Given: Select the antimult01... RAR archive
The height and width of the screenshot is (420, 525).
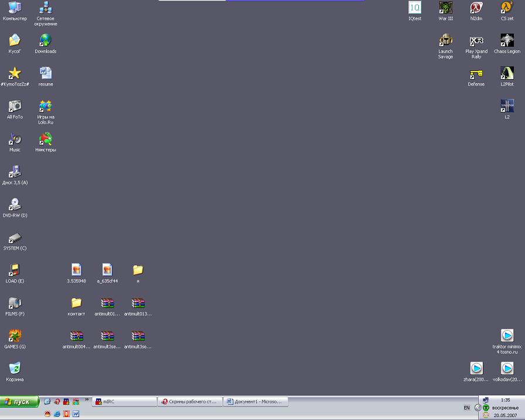Looking at the screenshot, I should coord(107,306).
